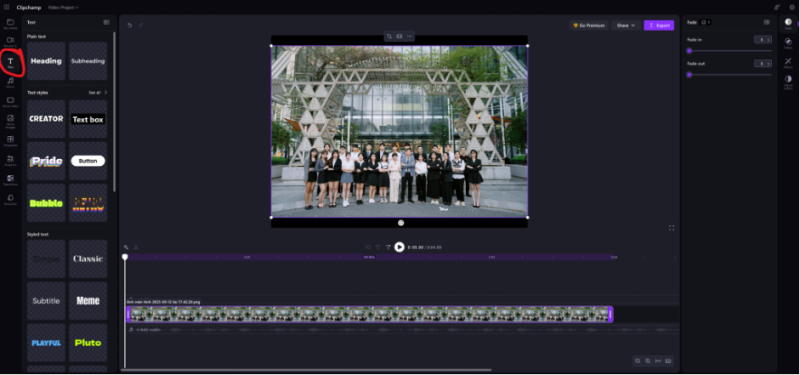Image resolution: width=800 pixels, height=375 pixels.
Task: Expand See all text styles
Action: [97, 93]
